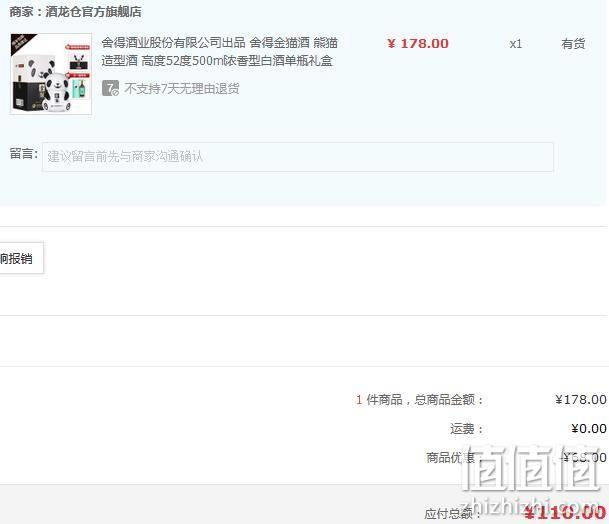Click the partially visible 报销 button
Screen dimensions: 609x524
click(x=19, y=258)
